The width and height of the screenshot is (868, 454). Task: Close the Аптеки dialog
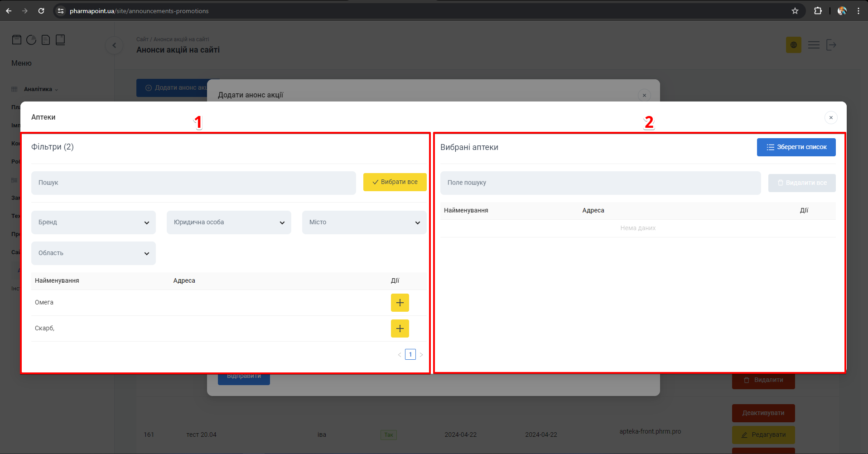point(830,117)
